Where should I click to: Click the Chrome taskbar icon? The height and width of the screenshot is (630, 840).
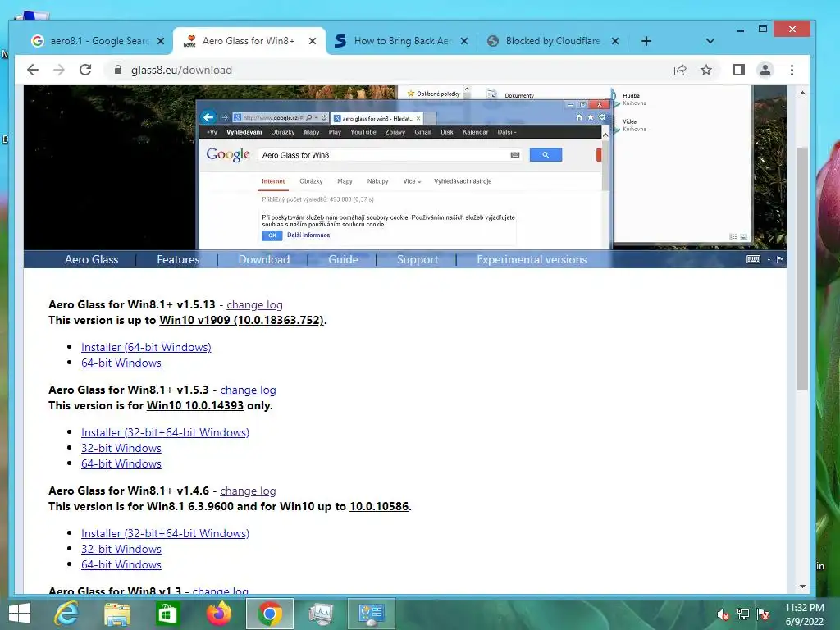pos(269,614)
